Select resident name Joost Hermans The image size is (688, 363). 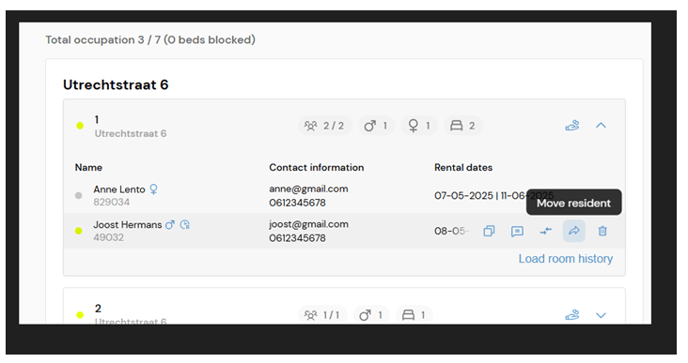[128, 225]
